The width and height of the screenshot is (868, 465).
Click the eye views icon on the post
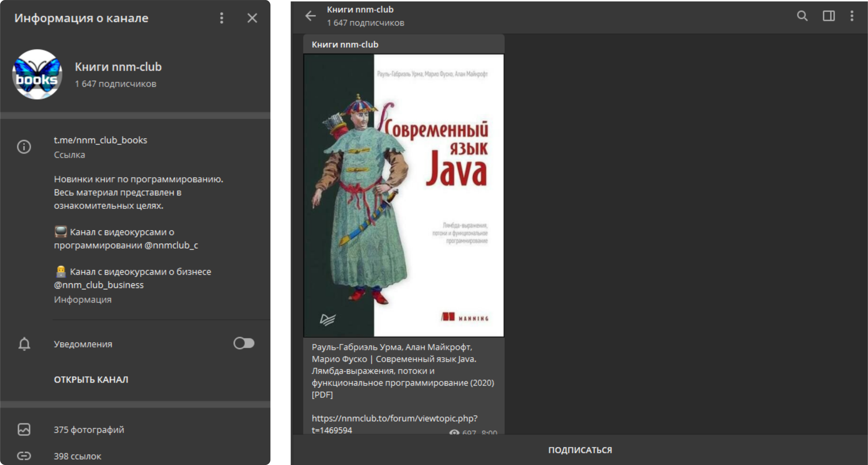coord(454,432)
